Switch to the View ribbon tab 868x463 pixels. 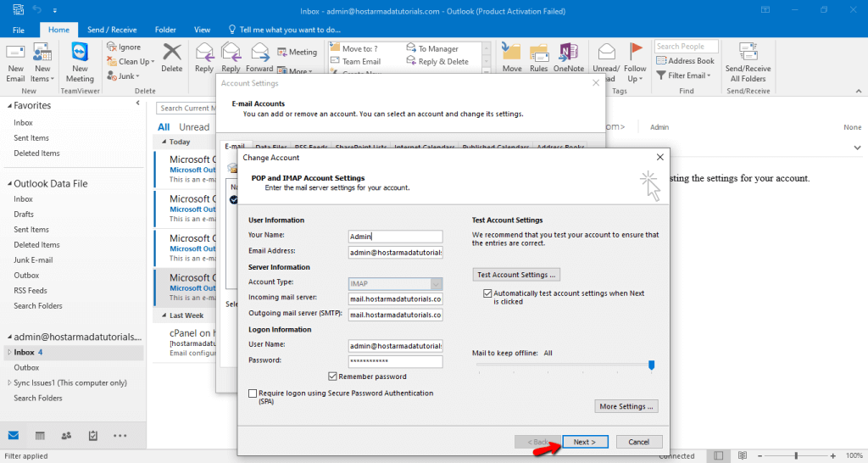coord(202,30)
